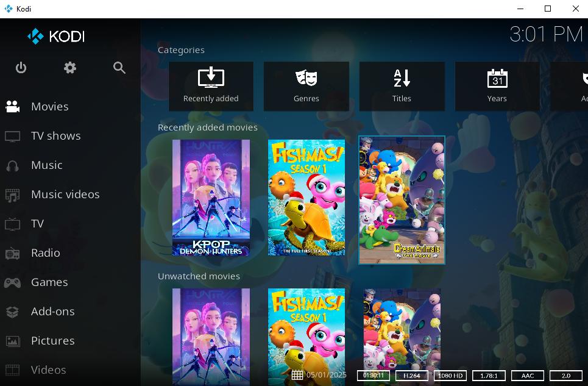Click the Add-ons box icon
This screenshot has width=588, height=386.
[12, 312]
